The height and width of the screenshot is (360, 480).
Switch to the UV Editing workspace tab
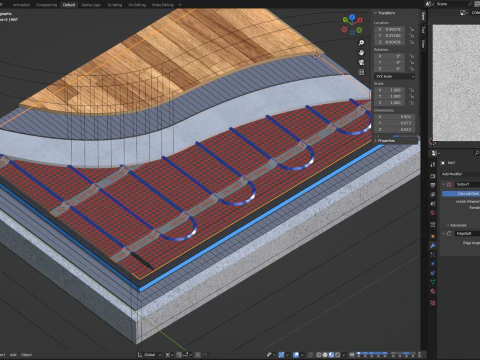137,5
